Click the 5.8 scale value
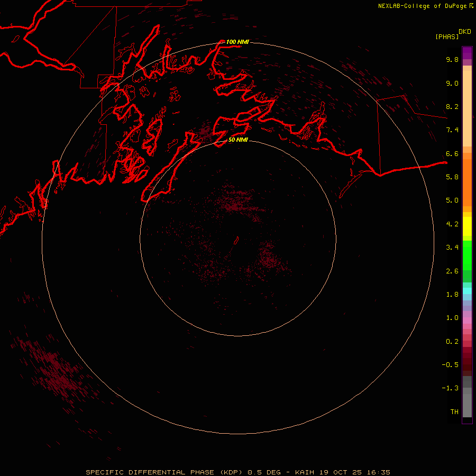Viewport: 476px width, 476px height. click(x=452, y=177)
